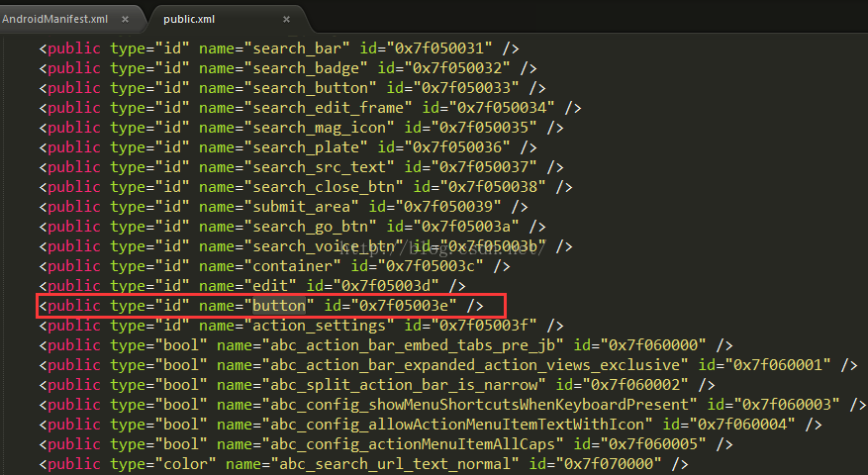The height and width of the screenshot is (475, 868).
Task: Click the text "search_edit_frame"
Action: pos(329,108)
